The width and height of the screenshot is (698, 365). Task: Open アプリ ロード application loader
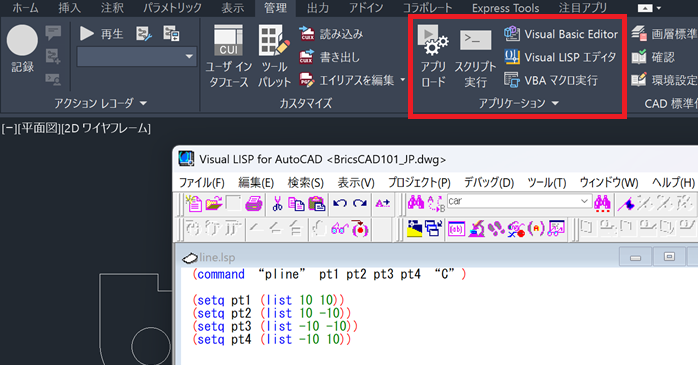433,56
